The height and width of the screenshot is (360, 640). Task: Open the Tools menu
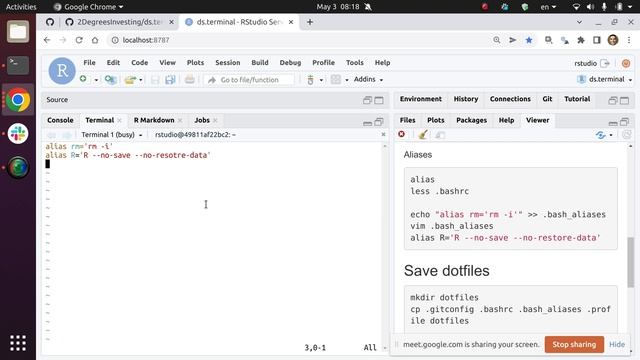click(x=355, y=62)
